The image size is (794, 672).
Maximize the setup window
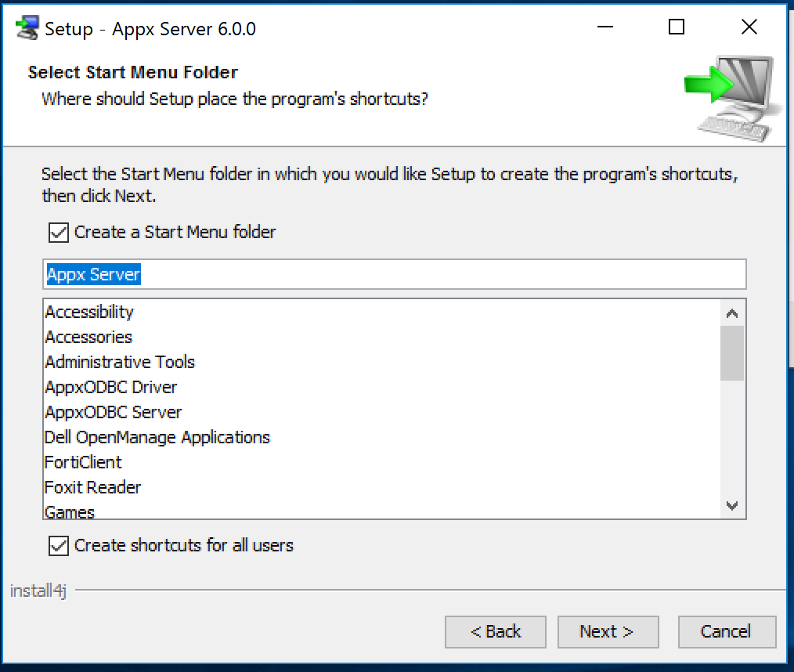click(x=677, y=27)
